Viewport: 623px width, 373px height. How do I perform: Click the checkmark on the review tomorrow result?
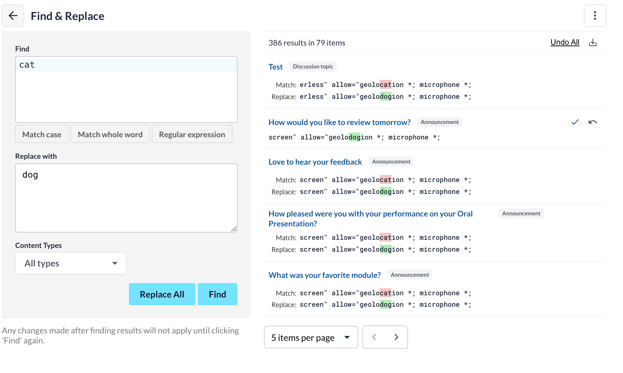point(575,122)
